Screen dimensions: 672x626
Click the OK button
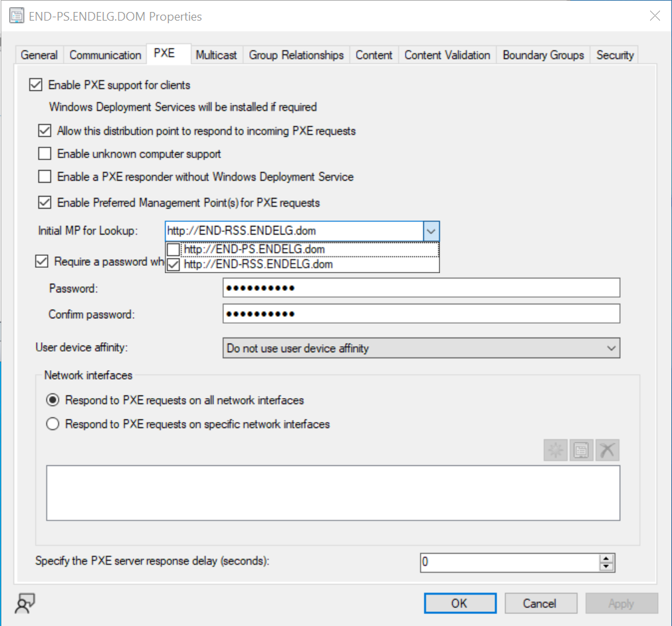click(x=459, y=603)
